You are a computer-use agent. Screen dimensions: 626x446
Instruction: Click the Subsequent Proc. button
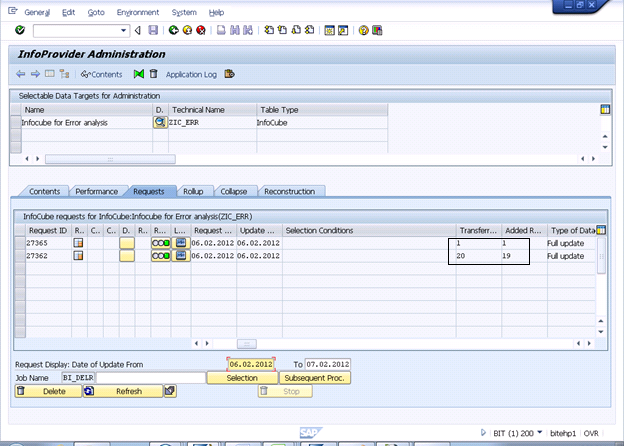[315, 378]
